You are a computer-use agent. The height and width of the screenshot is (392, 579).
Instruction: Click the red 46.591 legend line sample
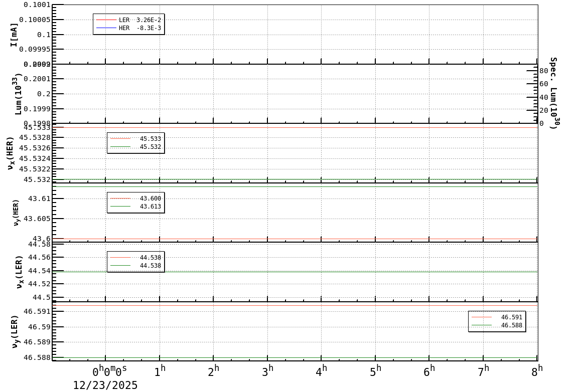(482, 317)
